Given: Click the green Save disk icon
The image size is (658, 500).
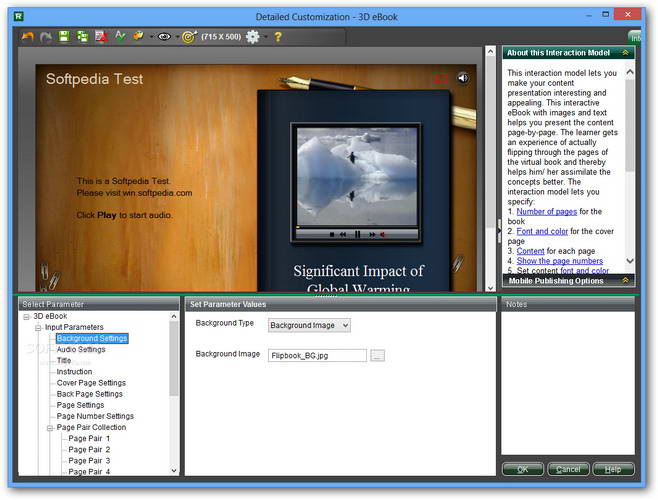Looking at the screenshot, I should tap(64, 37).
